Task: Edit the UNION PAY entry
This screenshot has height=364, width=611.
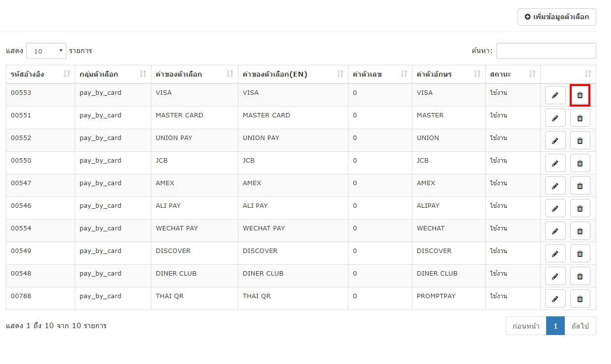Action: click(555, 140)
